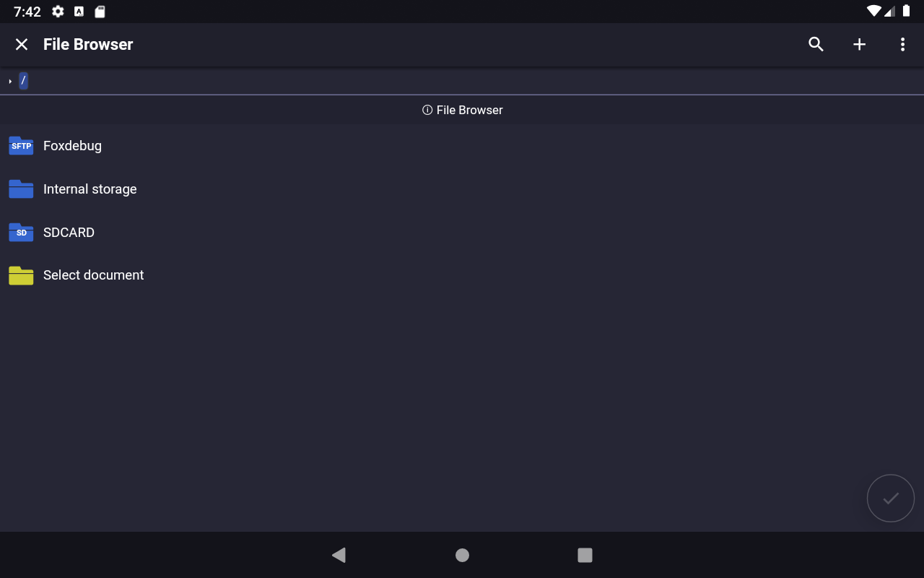Click the yellow Select document folder icon
The height and width of the screenshot is (578, 924).
[x=21, y=275]
